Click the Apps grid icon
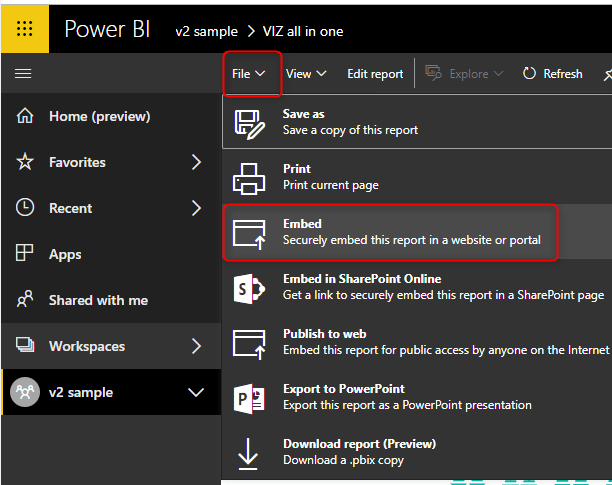 (x=24, y=253)
